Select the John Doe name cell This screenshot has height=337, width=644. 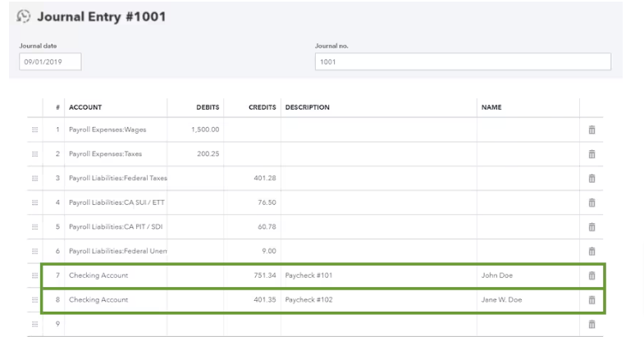(527, 276)
